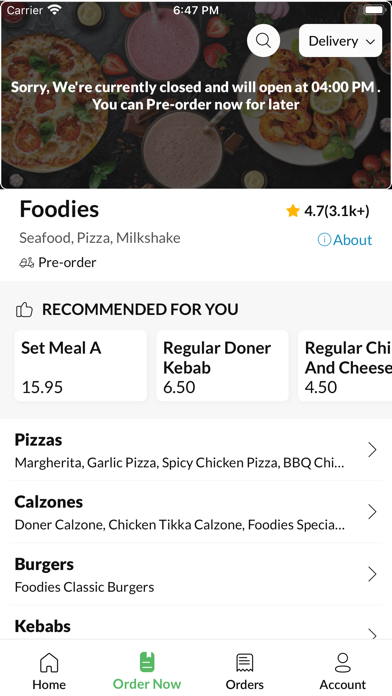Tap the Order Now tab icon
Screen dimensions: 392x696
pyautogui.click(x=147, y=662)
